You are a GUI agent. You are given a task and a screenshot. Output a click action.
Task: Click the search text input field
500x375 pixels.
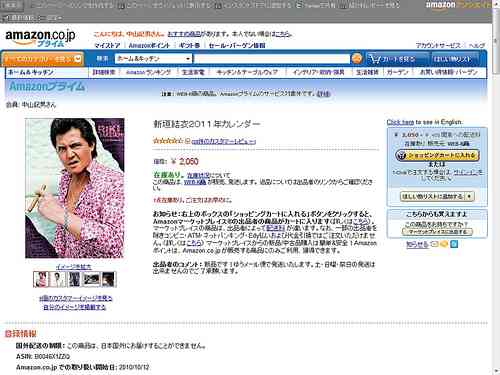272,59
